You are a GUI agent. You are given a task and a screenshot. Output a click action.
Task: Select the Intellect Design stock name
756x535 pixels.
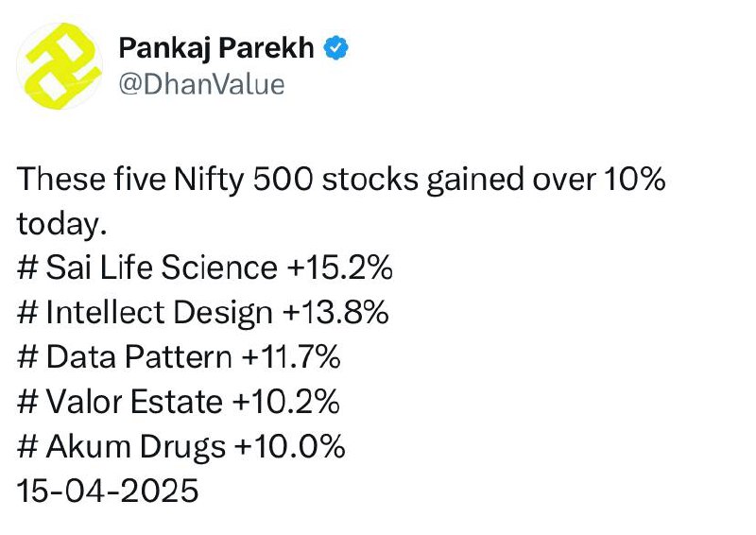[159, 312]
